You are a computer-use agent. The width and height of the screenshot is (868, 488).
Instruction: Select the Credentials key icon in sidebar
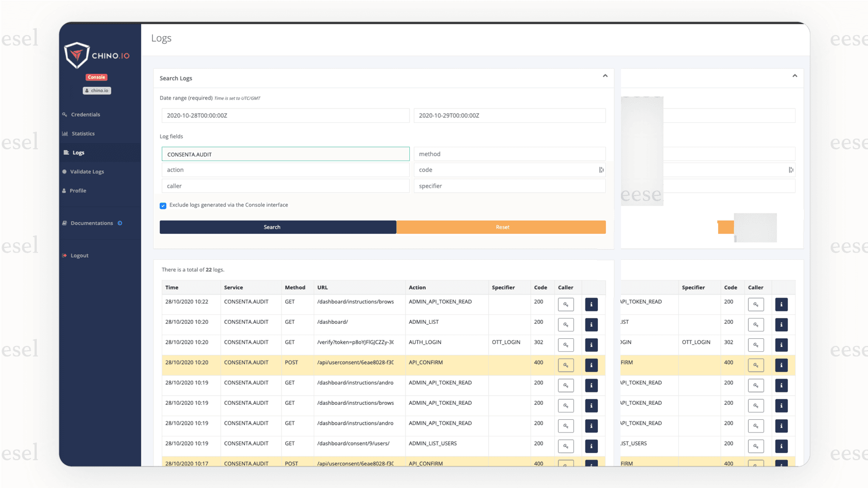click(x=64, y=114)
